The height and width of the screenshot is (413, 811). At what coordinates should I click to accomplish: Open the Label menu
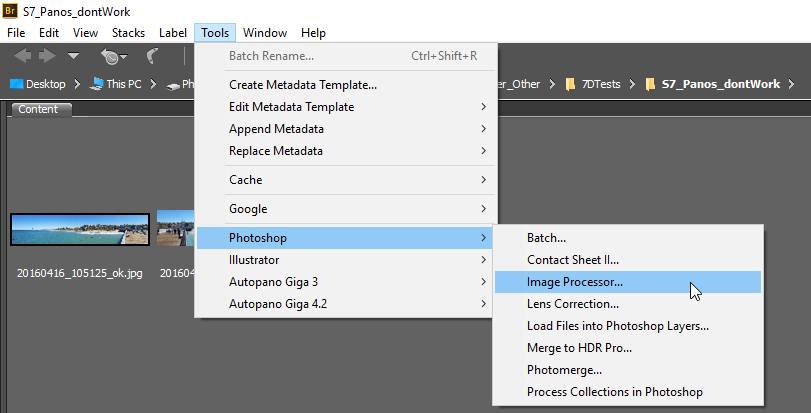click(173, 33)
